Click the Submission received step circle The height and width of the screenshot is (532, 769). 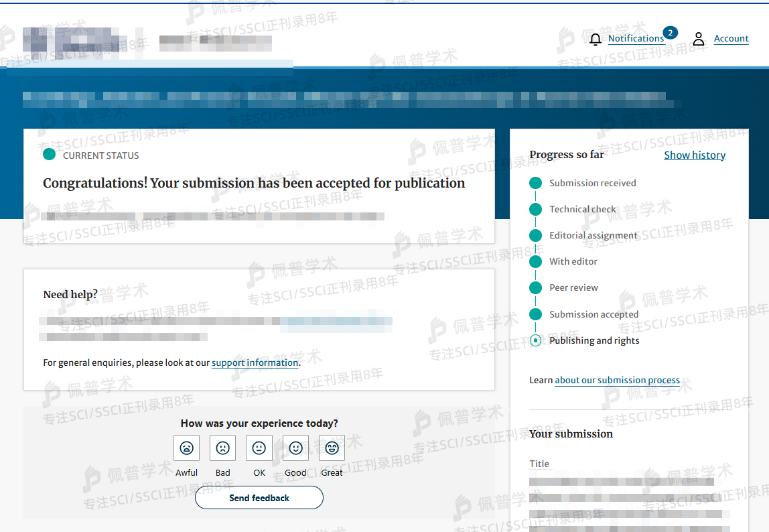(x=535, y=183)
